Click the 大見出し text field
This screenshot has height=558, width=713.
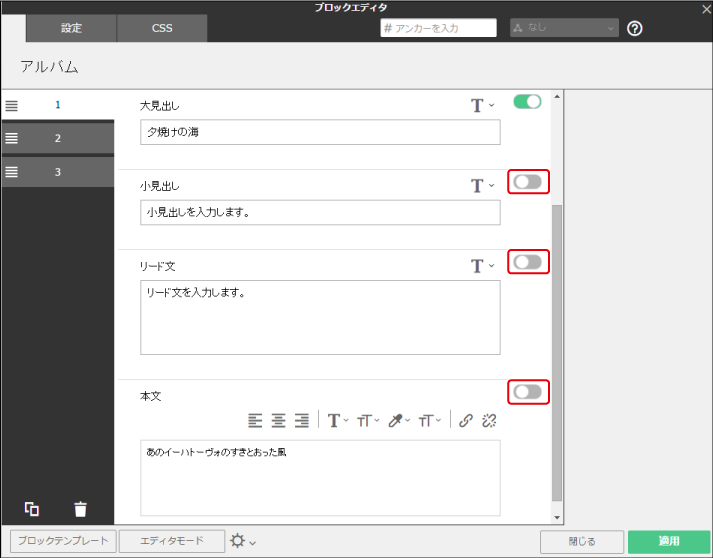320,132
